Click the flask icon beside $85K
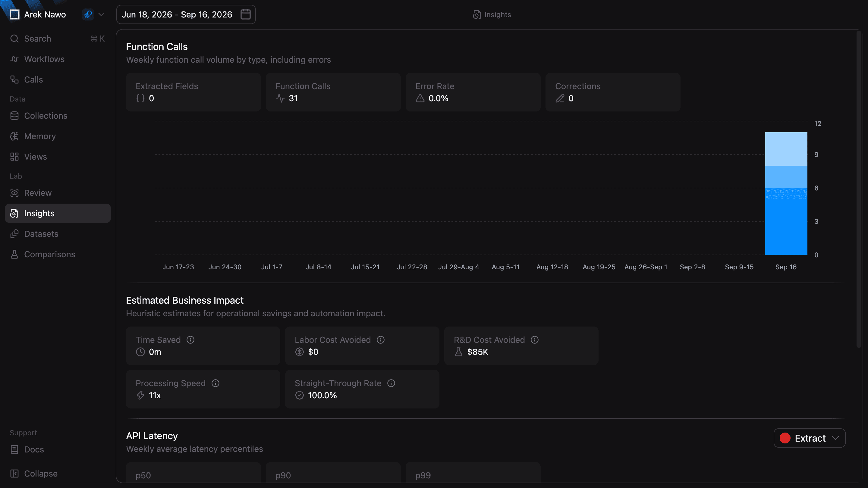This screenshot has width=868, height=488. [x=459, y=352]
